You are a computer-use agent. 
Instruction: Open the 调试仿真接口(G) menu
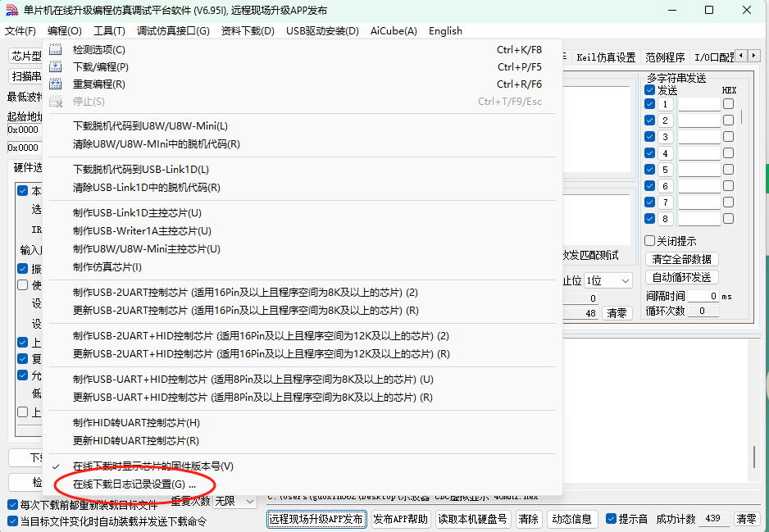click(x=173, y=31)
